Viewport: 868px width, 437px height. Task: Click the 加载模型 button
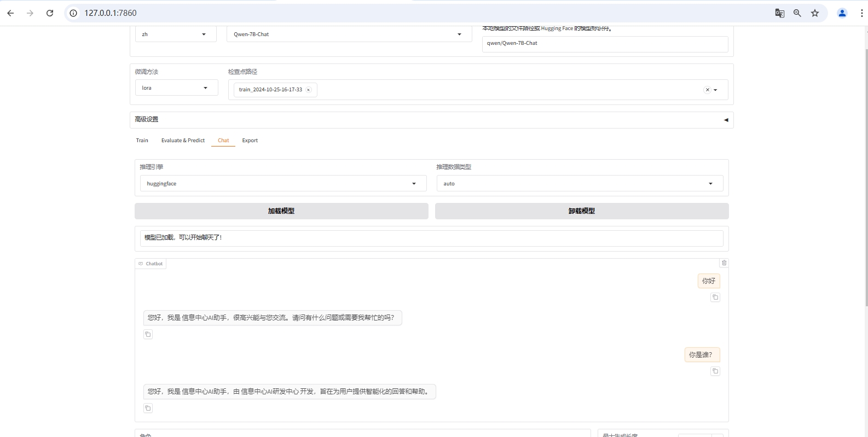tap(281, 211)
